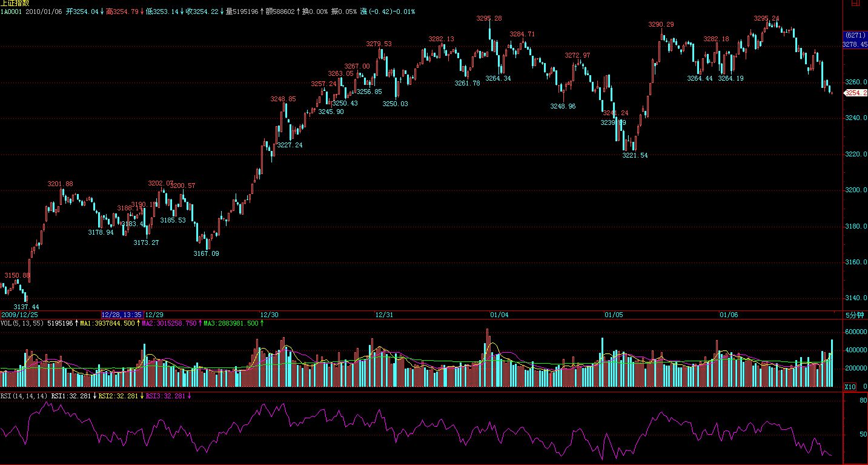The height and width of the screenshot is (465, 868).
Task: Click the X10 volume scale multiplier
Action: pos(850,387)
